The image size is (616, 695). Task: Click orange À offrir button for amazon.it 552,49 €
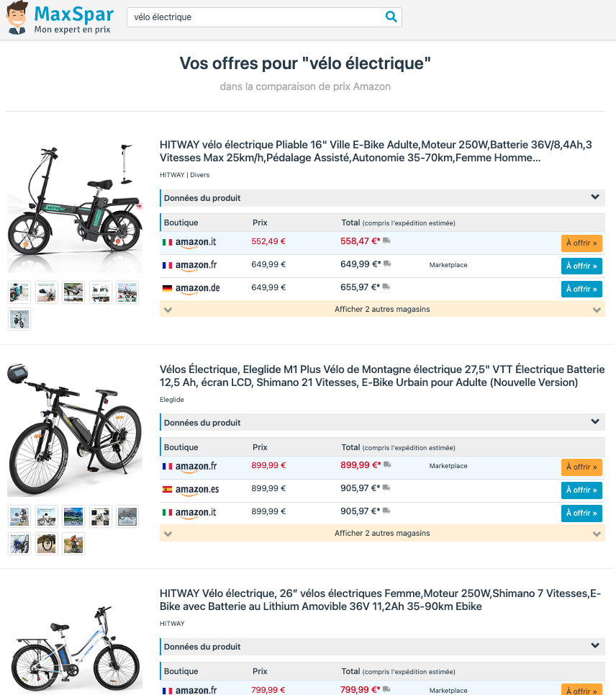tap(581, 243)
